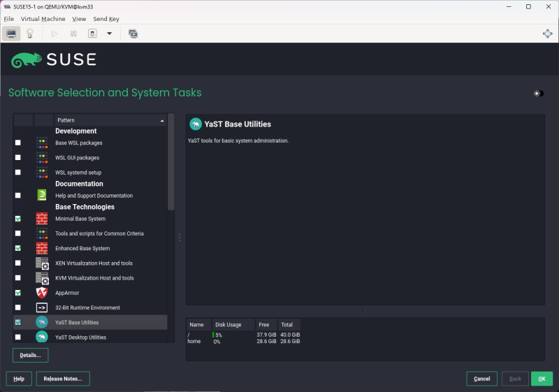
Task: Power on the virtual machine play icon
Action: 55,34
